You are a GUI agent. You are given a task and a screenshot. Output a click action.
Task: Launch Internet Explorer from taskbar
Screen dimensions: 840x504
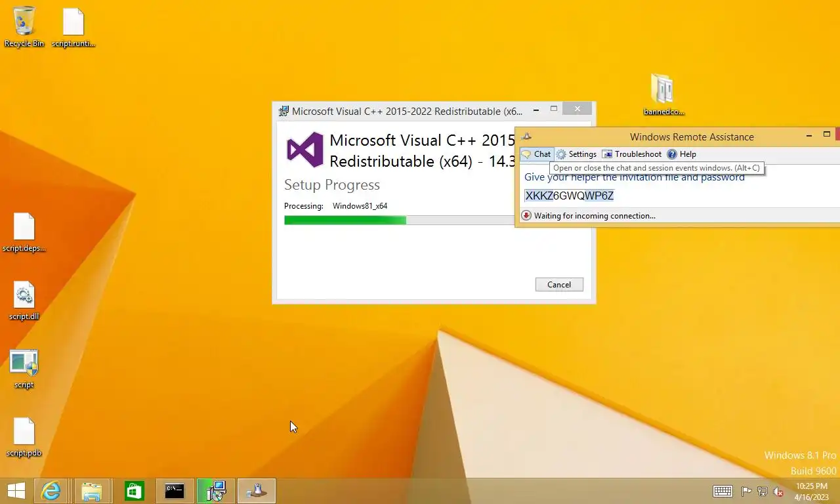51,490
